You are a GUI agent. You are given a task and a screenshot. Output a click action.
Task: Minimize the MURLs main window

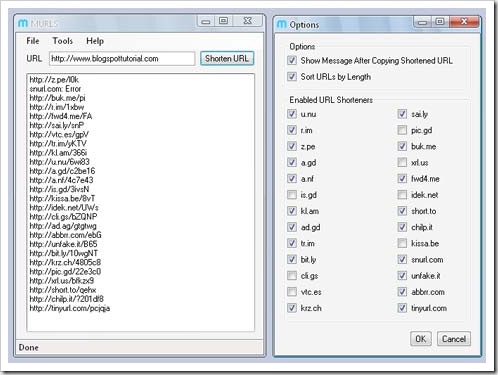pos(206,21)
